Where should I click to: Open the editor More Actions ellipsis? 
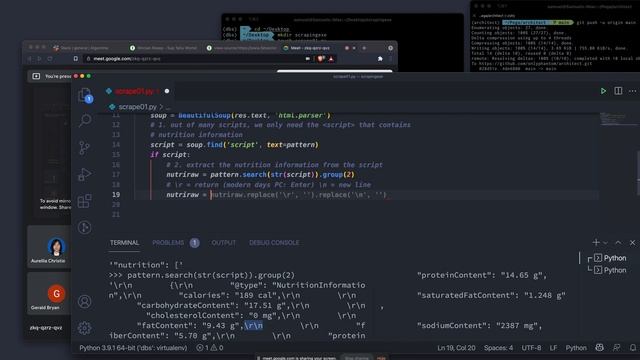632,91
